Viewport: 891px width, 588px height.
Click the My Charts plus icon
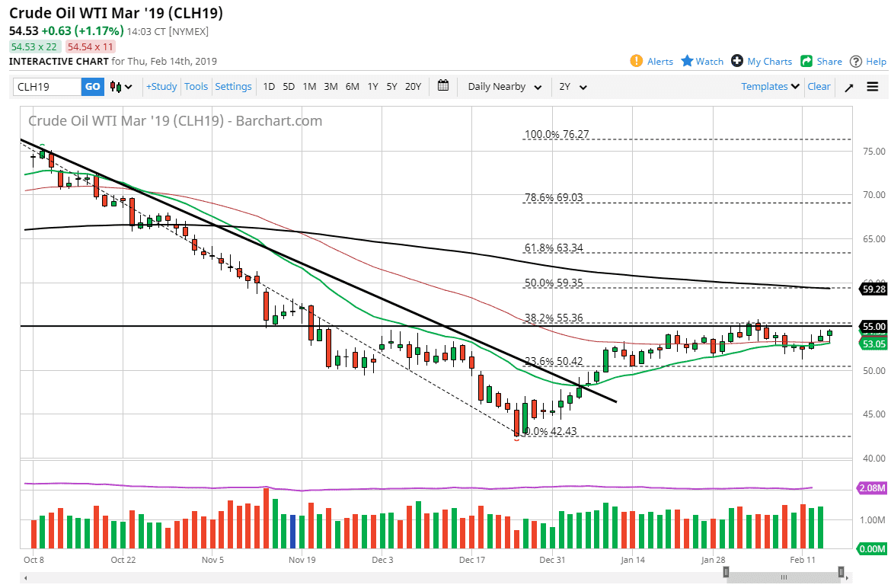click(736, 61)
